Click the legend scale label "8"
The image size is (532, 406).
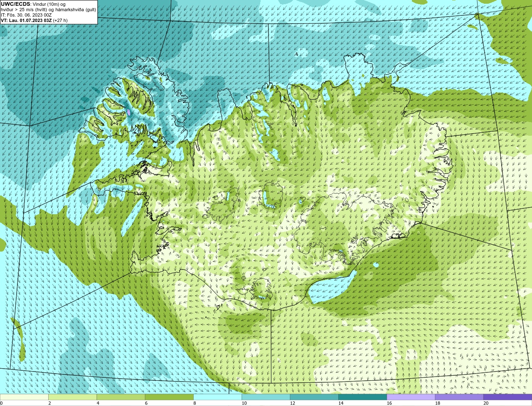[195, 403]
